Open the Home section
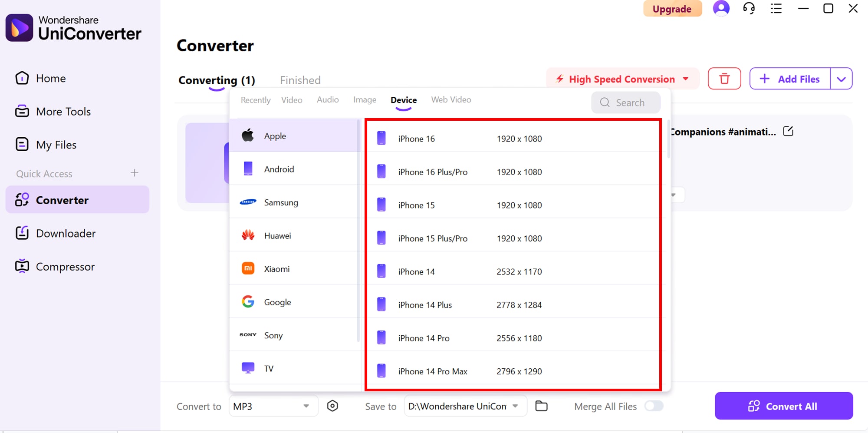 pos(40,78)
